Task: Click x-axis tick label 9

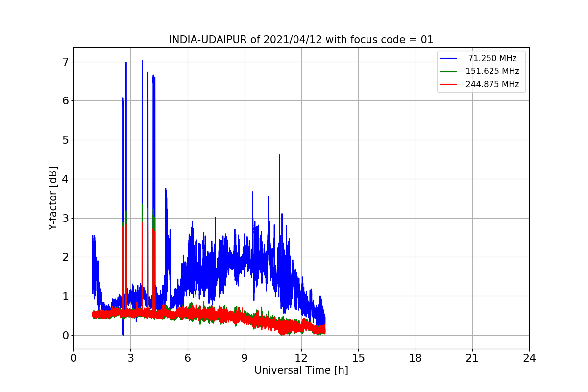Action: (245, 358)
